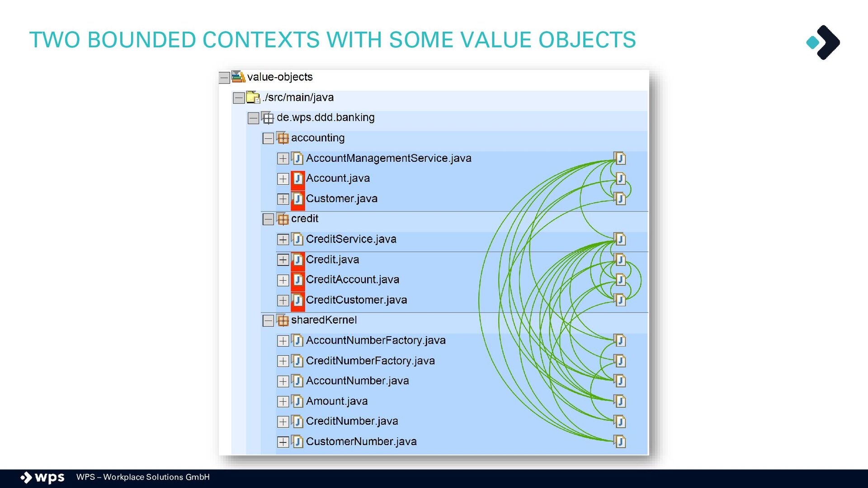Image resolution: width=868 pixels, height=488 pixels.
Task: Collapse the ./src/main/java folder node
Action: [239, 98]
